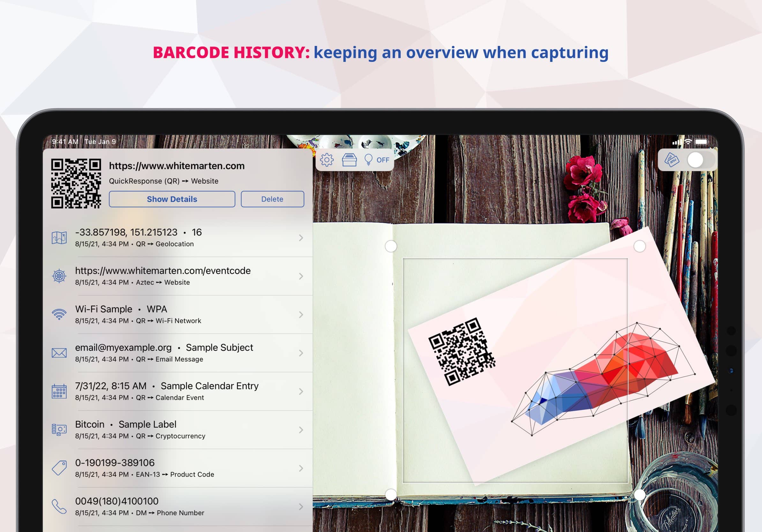Click 'Aztec → Website' subtitle text
762x532 pixels.
(163, 283)
